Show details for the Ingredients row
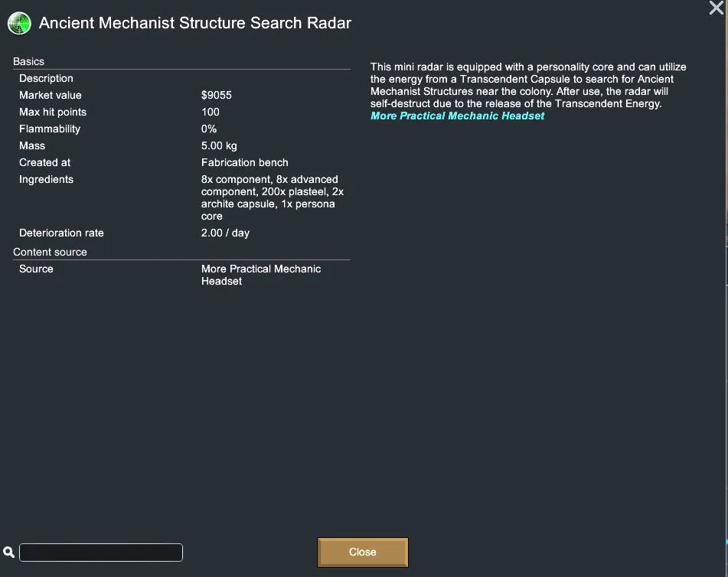728x577 pixels. (x=181, y=197)
